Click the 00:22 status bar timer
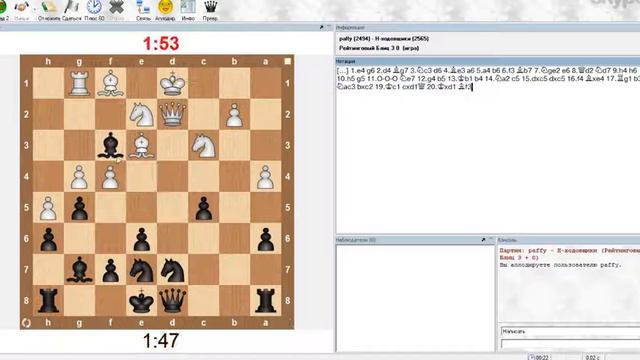This screenshot has width=640, height=360. pos(538,357)
